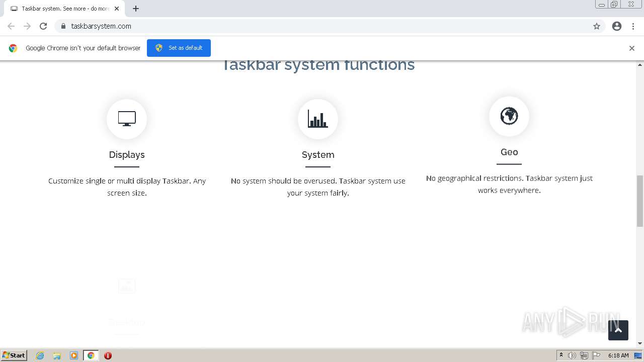Click the scroll-to-top arrow button
This screenshot has width=644, height=362.
pos(618,330)
